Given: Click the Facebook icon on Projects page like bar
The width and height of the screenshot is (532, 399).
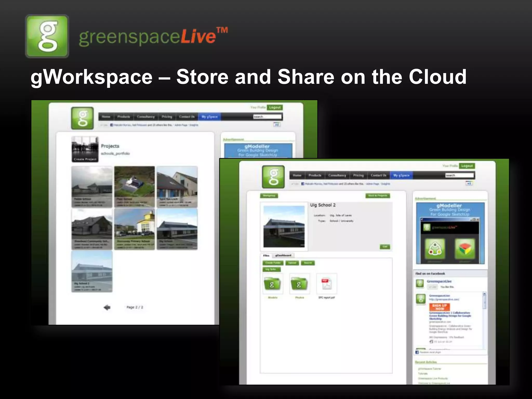Looking at the screenshot, I should point(112,125).
